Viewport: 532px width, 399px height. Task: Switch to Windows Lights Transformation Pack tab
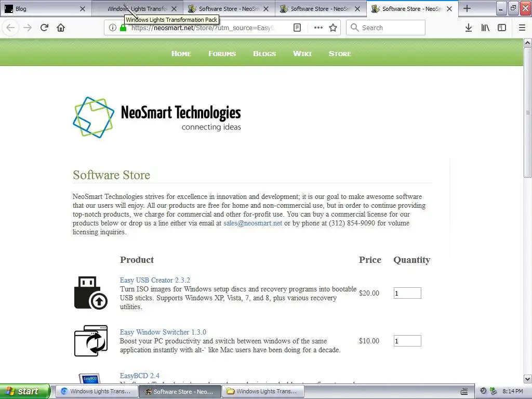tap(137, 9)
